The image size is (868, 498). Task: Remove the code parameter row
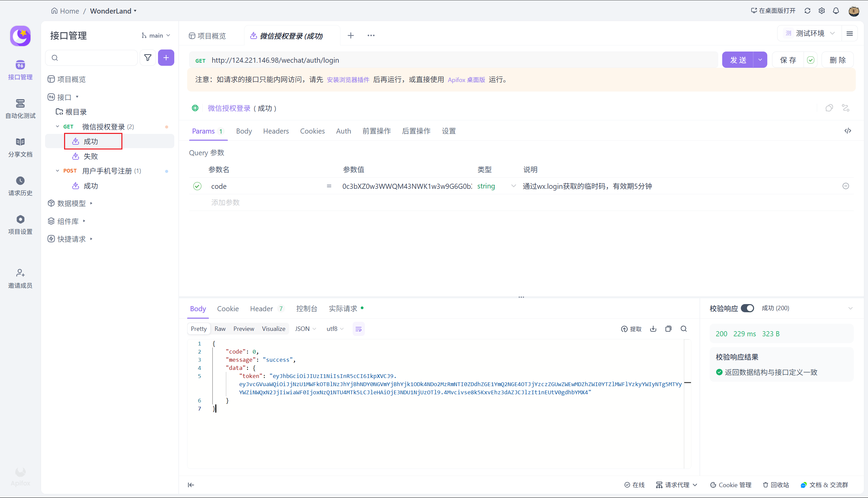pyautogui.click(x=845, y=186)
